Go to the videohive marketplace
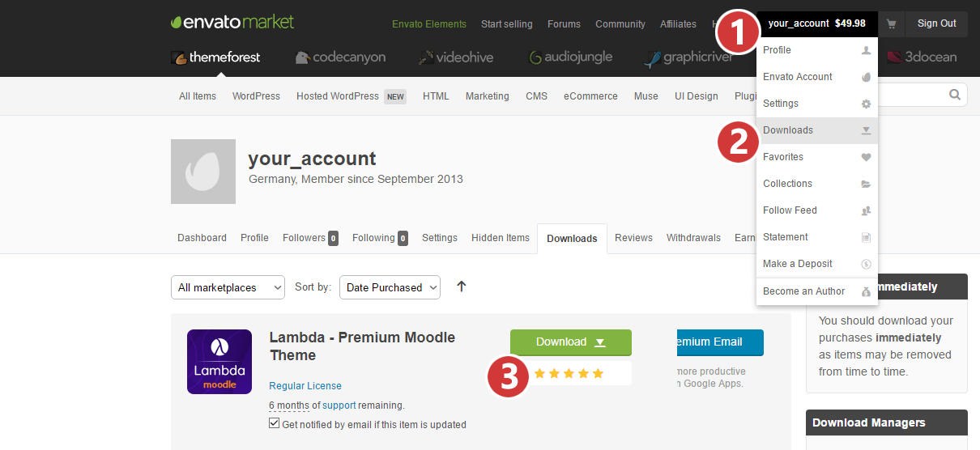The image size is (980, 450). pyautogui.click(x=456, y=57)
